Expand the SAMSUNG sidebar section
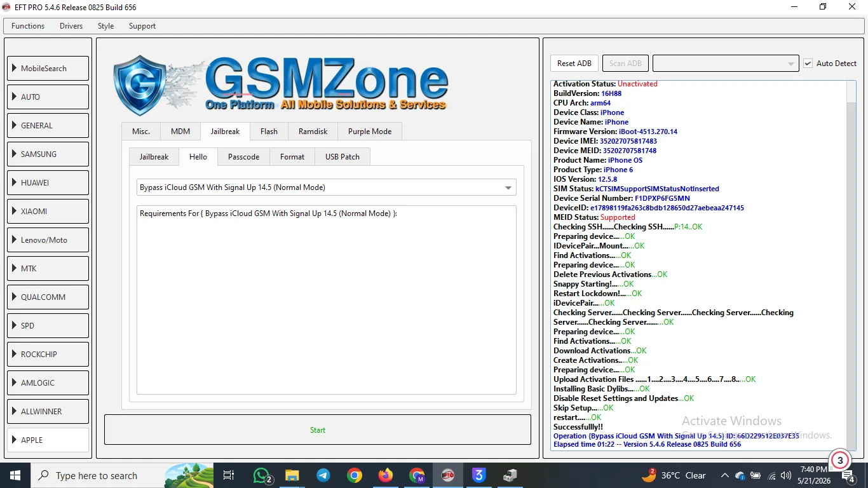Screen dimensions: 868x488 (48, 154)
